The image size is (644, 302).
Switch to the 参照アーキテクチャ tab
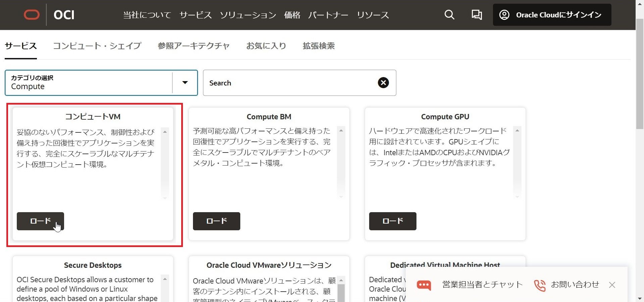193,46
